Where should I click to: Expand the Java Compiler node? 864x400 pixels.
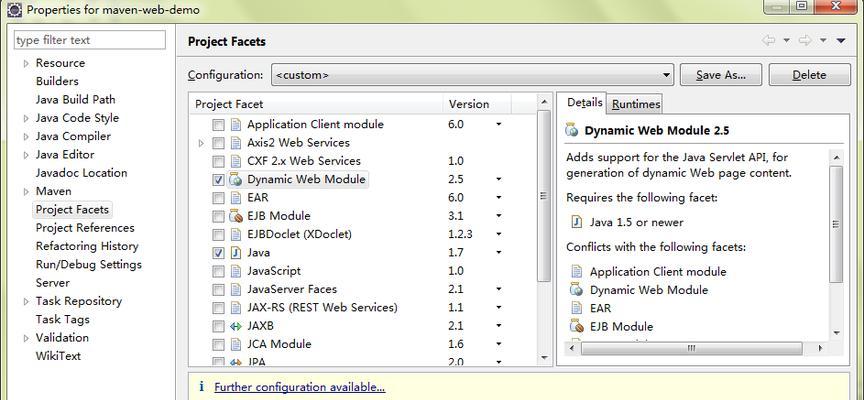[x=26, y=137]
